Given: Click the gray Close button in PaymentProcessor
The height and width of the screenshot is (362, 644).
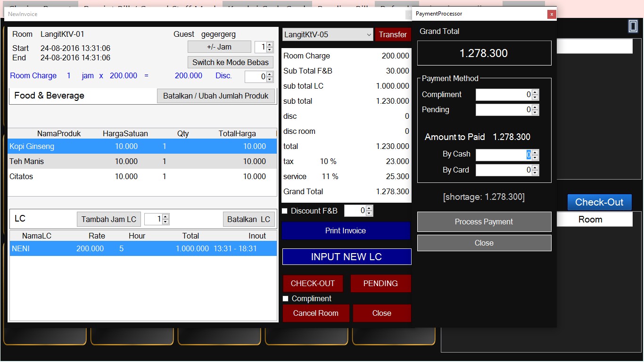Looking at the screenshot, I should (x=484, y=243).
